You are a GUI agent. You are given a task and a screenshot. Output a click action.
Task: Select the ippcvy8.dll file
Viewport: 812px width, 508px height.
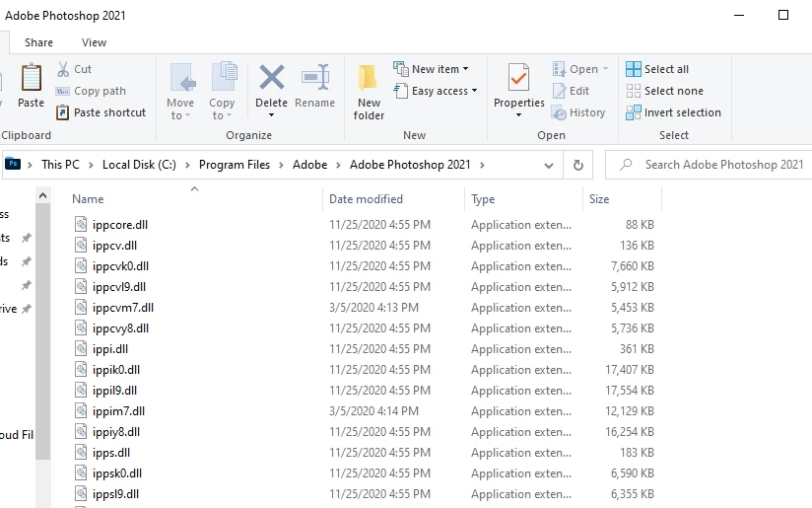click(x=120, y=328)
